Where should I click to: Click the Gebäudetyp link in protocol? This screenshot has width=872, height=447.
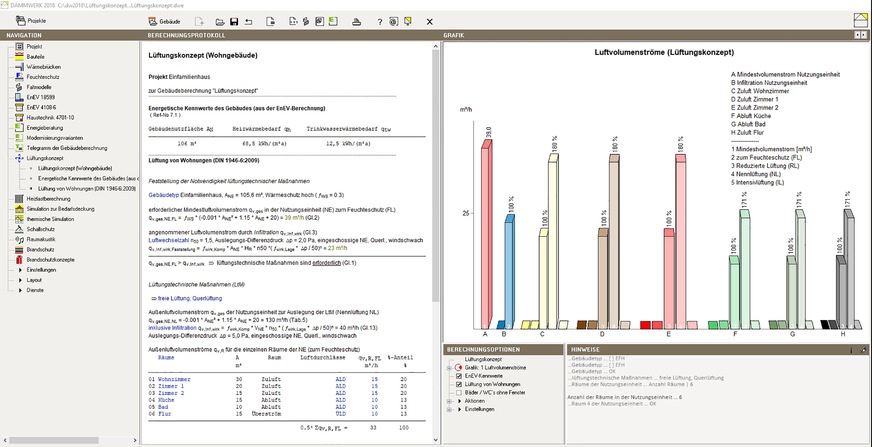click(x=162, y=195)
